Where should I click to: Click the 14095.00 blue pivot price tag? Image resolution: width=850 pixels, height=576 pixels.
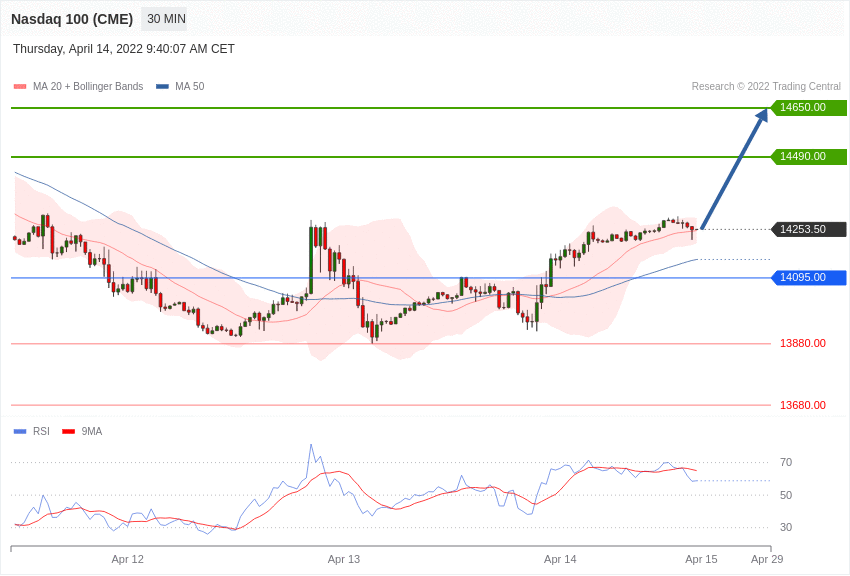[x=808, y=277]
